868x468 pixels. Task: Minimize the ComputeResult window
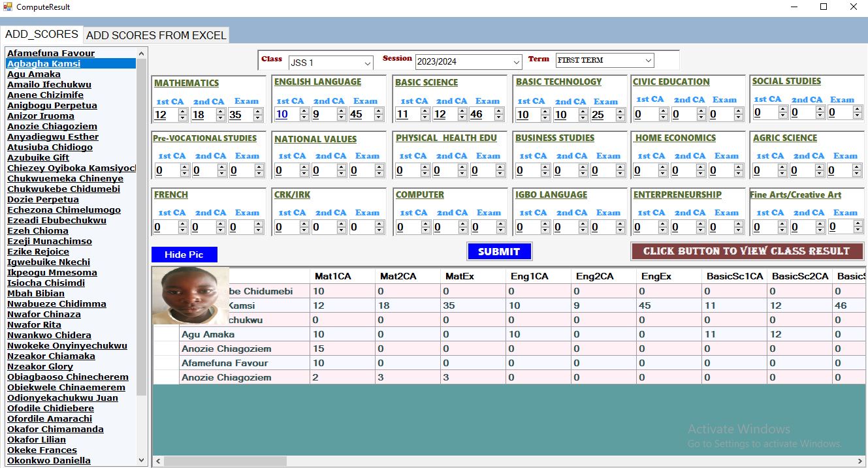(x=793, y=7)
